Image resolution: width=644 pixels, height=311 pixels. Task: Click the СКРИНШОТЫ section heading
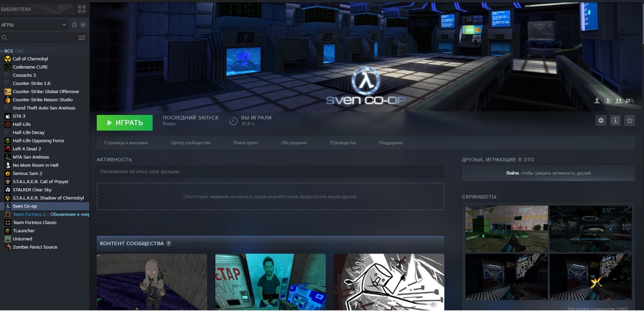point(479,197)
